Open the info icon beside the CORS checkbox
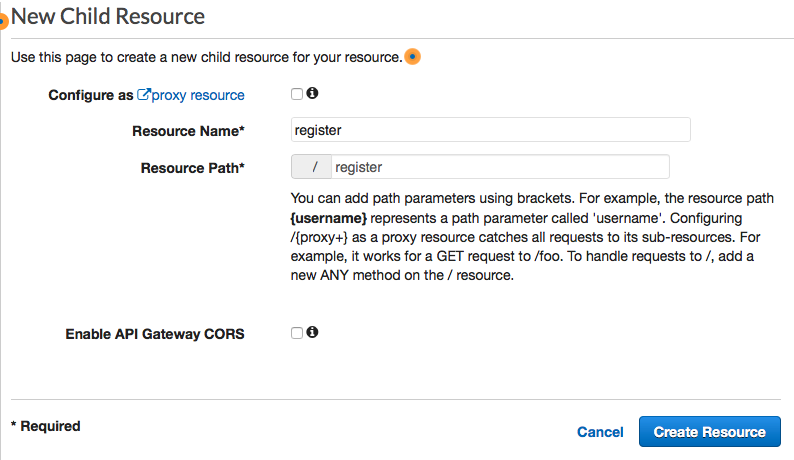Image resolution: width=794 pixels, height=460 pixels. [x=312, y=332]
